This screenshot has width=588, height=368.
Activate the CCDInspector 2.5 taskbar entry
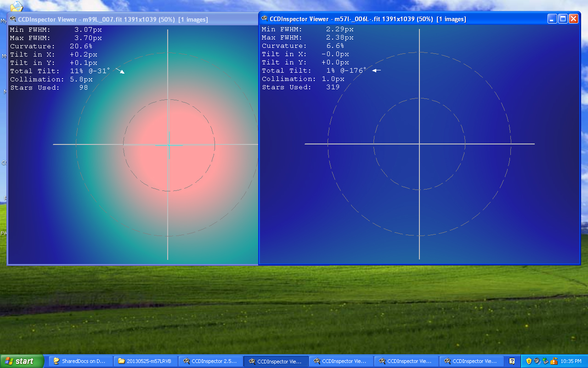[211, 362]
